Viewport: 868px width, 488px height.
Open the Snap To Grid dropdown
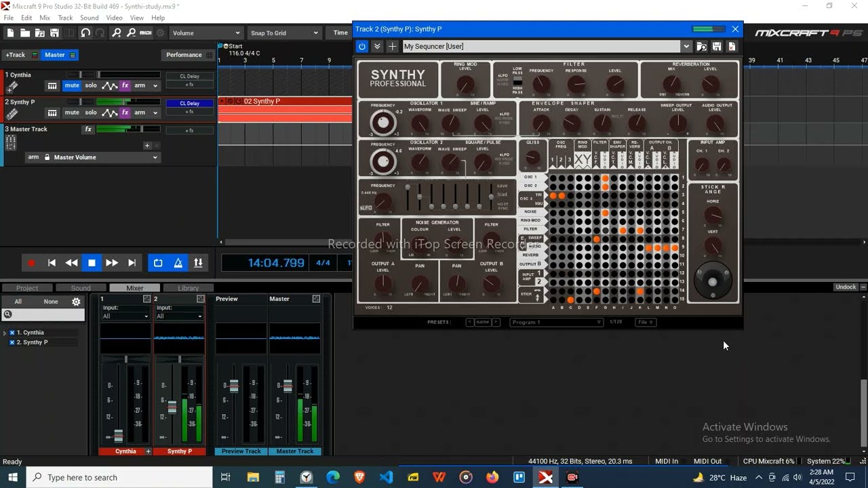coord(284,33)
